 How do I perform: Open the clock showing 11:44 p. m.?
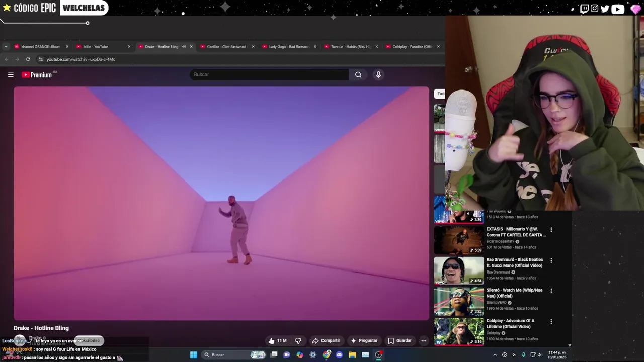pos(557,355)
